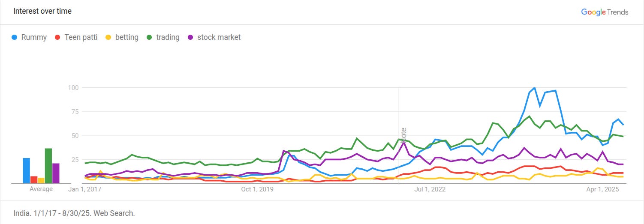
Task: Click the Oct 1, 2019 axis label
Action: (257, 189)
